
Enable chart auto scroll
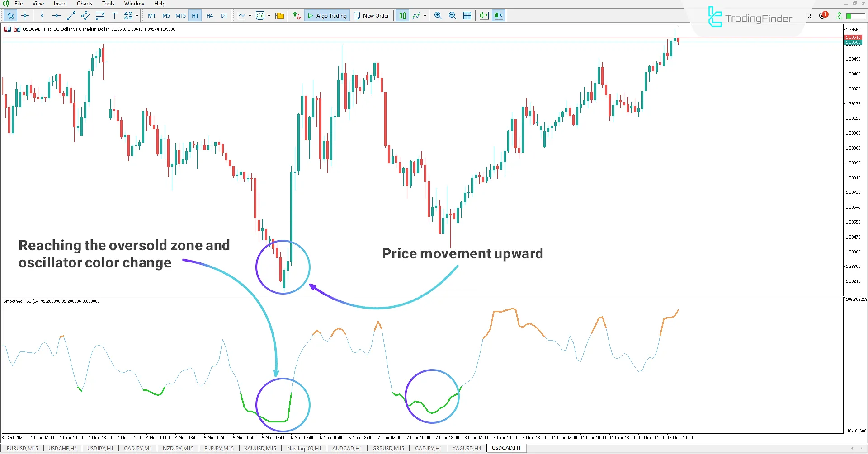(x=484, y=15)
